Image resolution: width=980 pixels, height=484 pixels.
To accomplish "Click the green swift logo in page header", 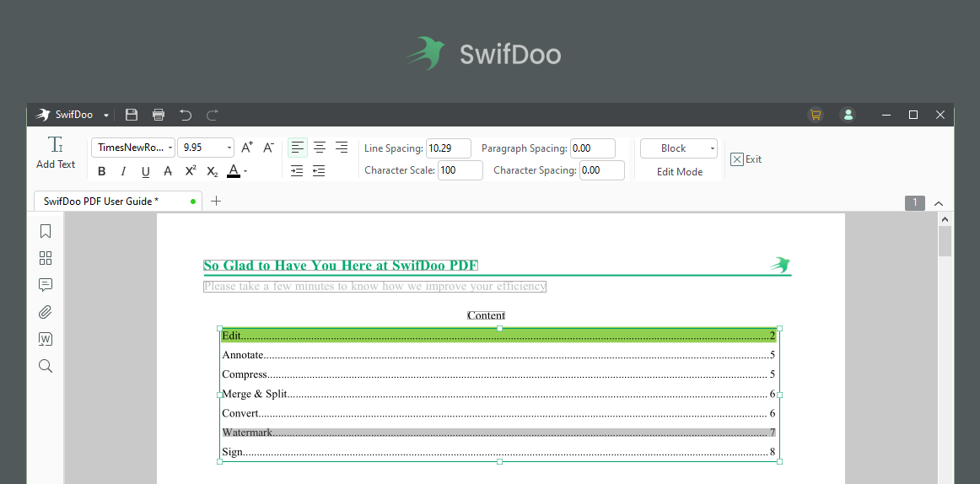I will (780, 265).
